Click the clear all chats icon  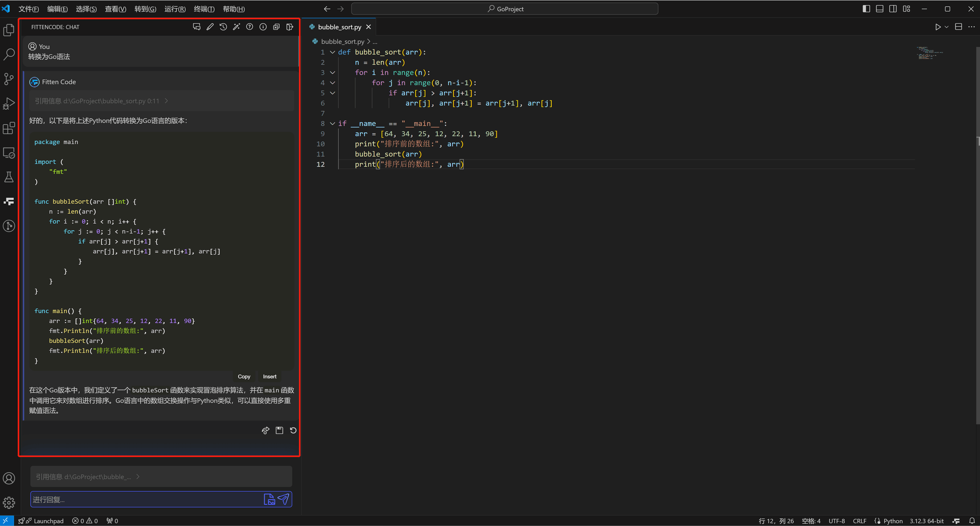tap(276, 27)
